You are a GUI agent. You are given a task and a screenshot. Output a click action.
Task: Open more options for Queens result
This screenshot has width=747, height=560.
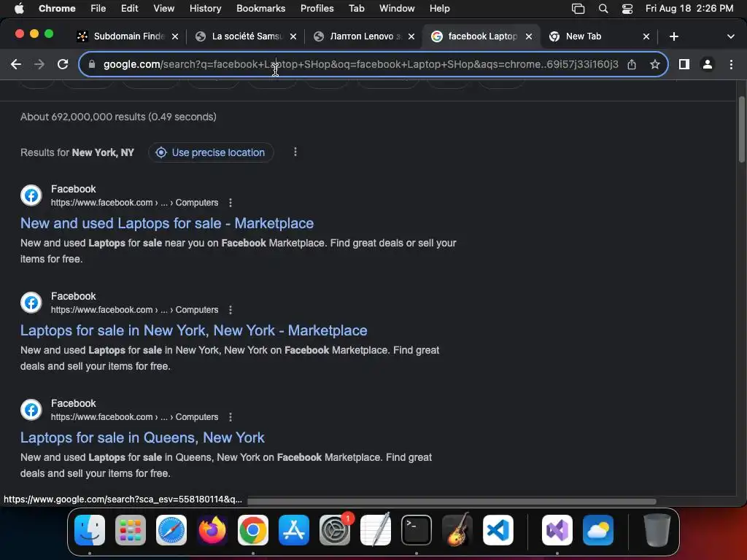click(x=231, y=417)
